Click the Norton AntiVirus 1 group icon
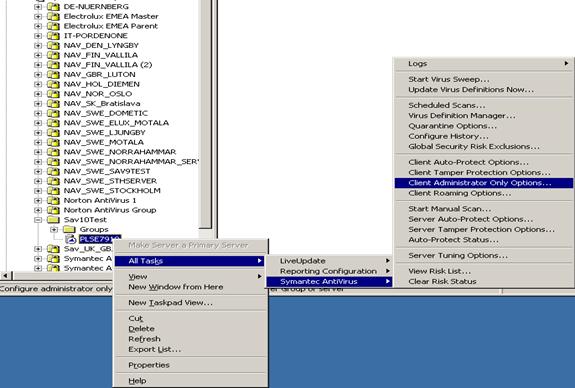 (53, 200)
